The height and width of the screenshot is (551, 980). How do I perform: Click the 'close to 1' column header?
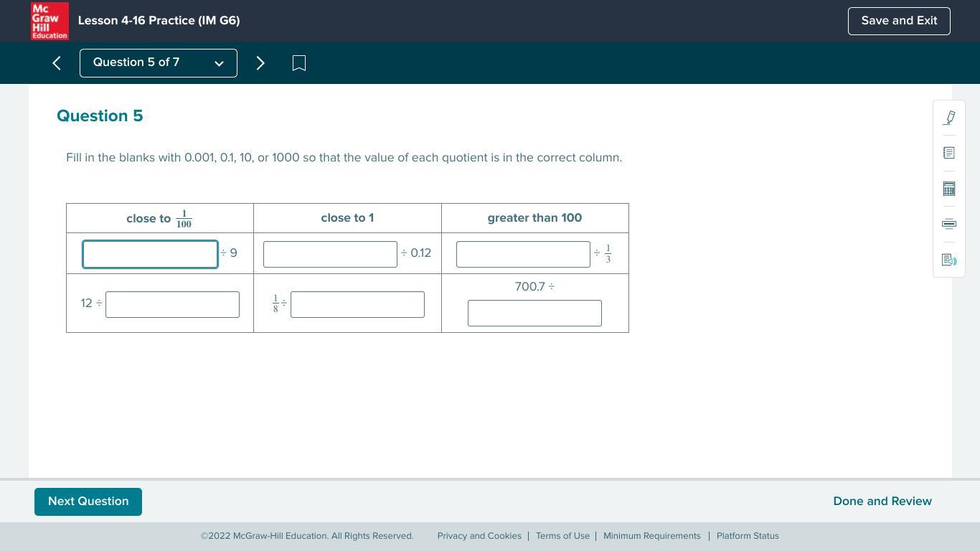347,218
